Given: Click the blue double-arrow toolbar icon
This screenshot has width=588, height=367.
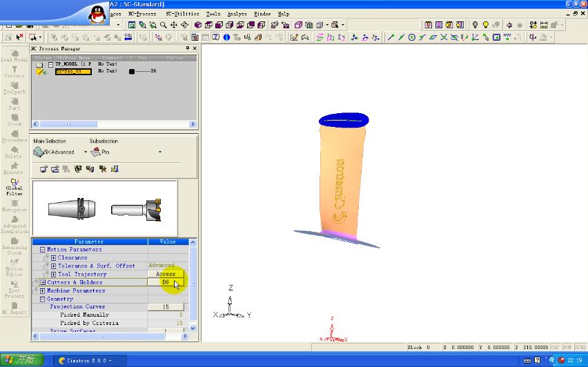Looking at the screenshot, I should click(x=128, y=37).
